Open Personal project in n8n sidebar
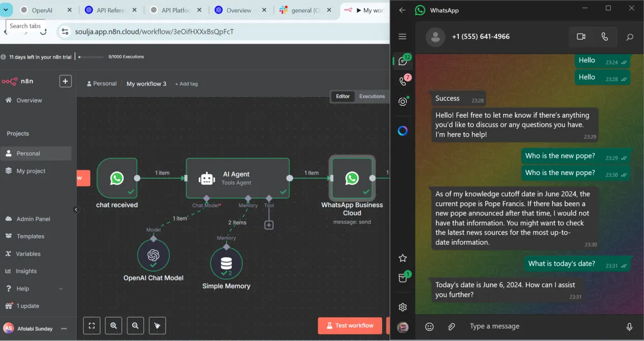Viewport: 644px width, 341px height. click(35, 154)
